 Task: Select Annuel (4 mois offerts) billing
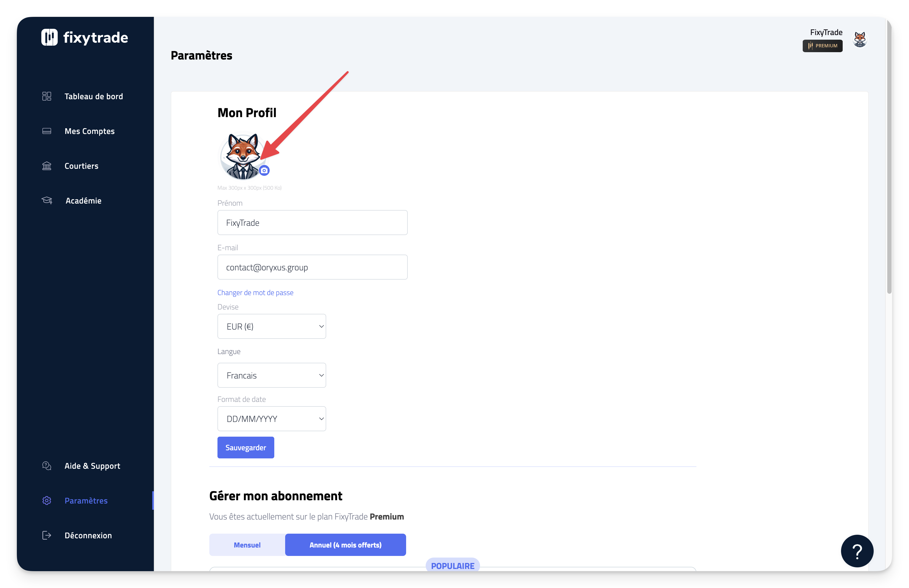[x=345, y=545]
